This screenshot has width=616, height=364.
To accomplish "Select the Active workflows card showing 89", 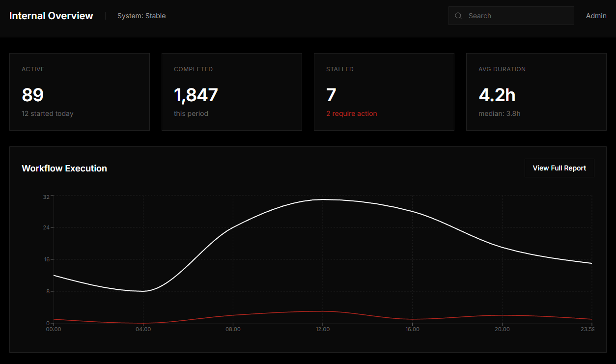I will (x=80, y=92).
